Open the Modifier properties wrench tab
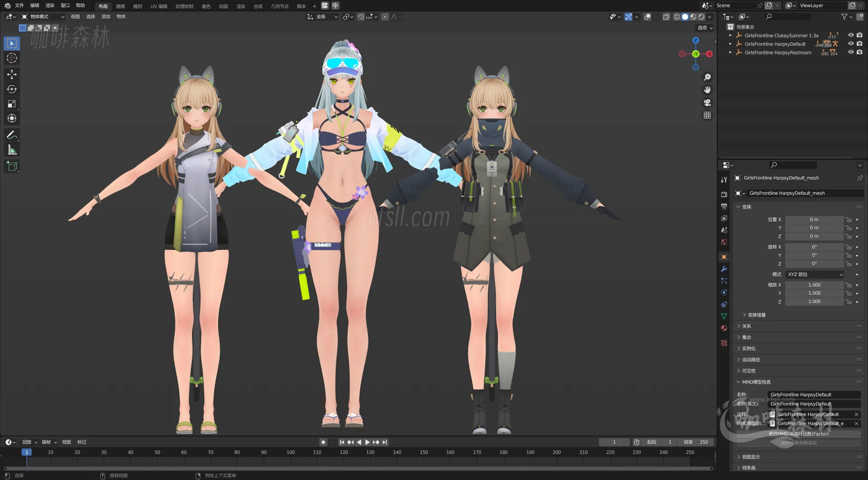Image resolution: width=868 pixels, height=480 pixels. pos(724,269)
